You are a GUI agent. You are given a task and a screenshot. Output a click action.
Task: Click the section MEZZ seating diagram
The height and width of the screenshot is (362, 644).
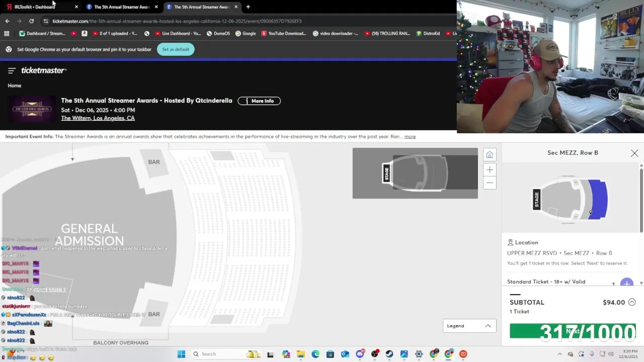(x=570, y=200)
